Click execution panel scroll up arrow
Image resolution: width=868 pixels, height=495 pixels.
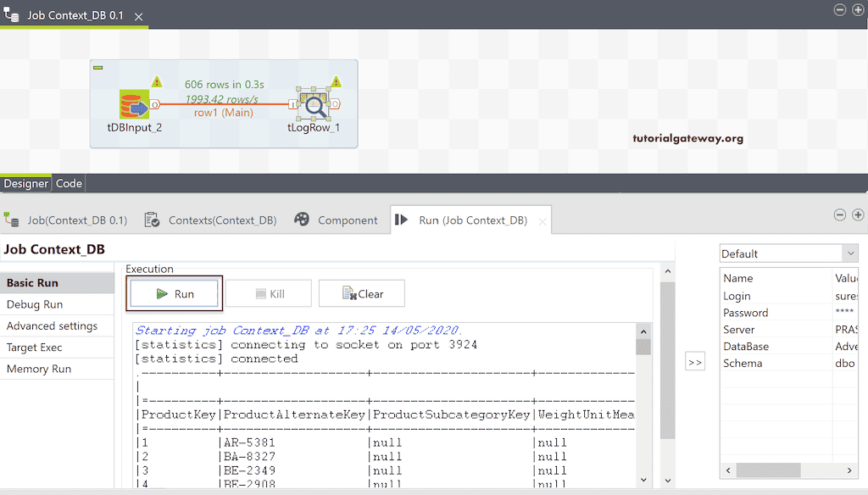click(x=668, y=271)
